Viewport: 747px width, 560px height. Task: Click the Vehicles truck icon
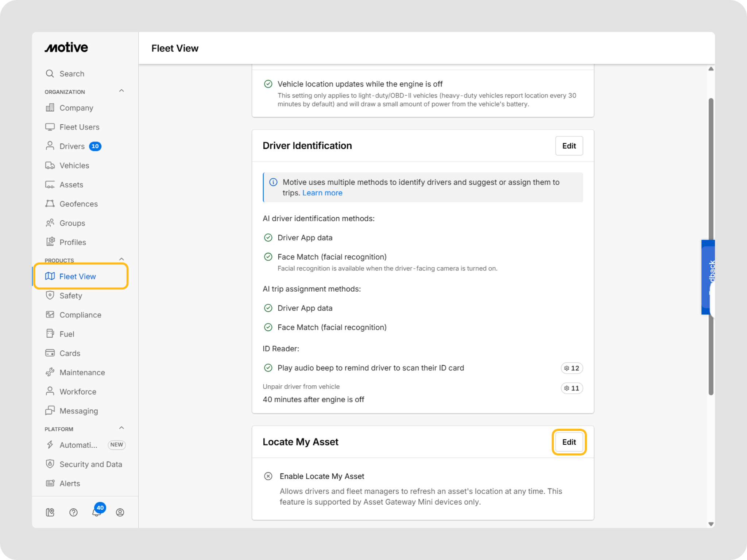click(50, 166)
